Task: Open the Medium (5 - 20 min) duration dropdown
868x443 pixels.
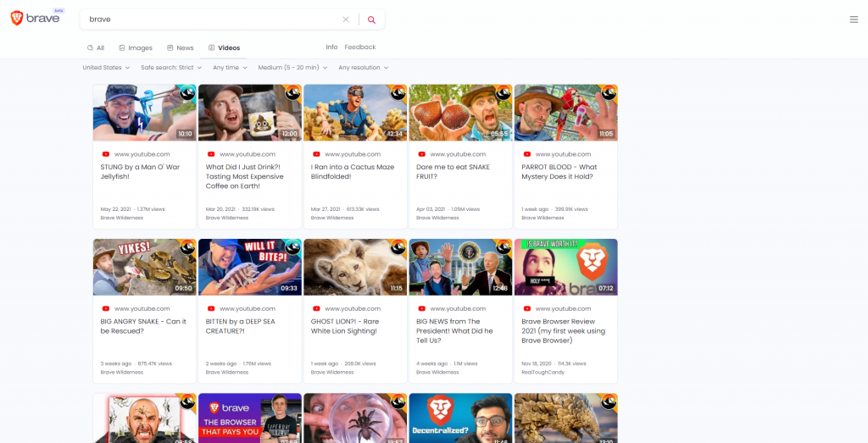Action: coord(292,68)
